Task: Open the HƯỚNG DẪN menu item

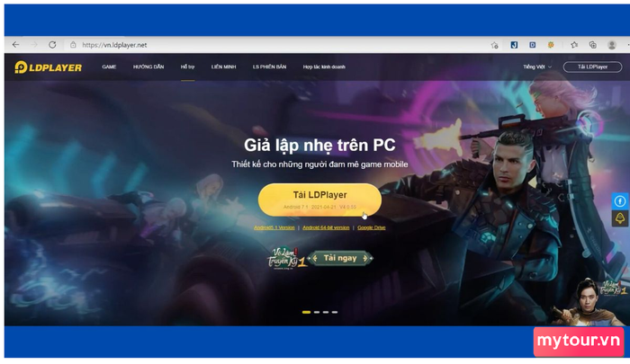Action: tap(148, 67)
